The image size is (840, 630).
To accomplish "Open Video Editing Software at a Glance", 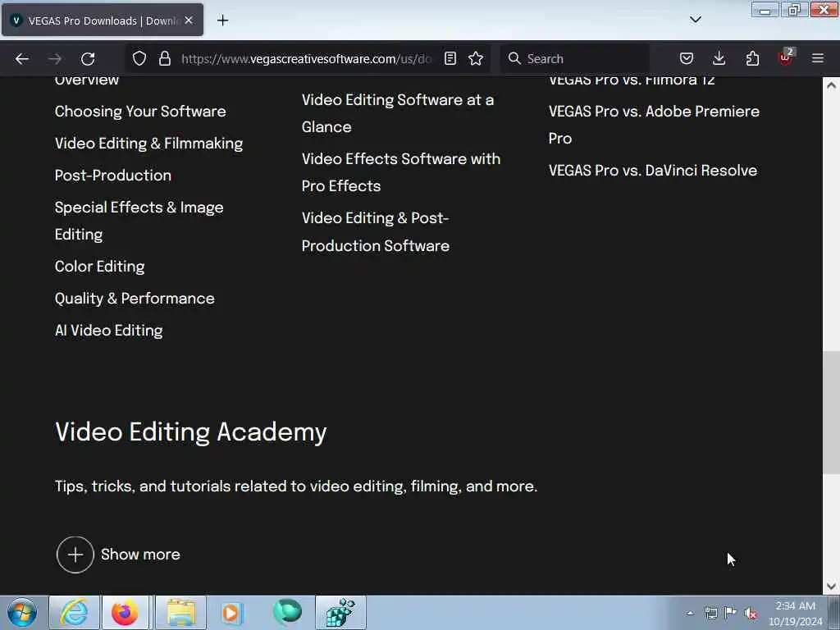I will [x=398, y=113].
